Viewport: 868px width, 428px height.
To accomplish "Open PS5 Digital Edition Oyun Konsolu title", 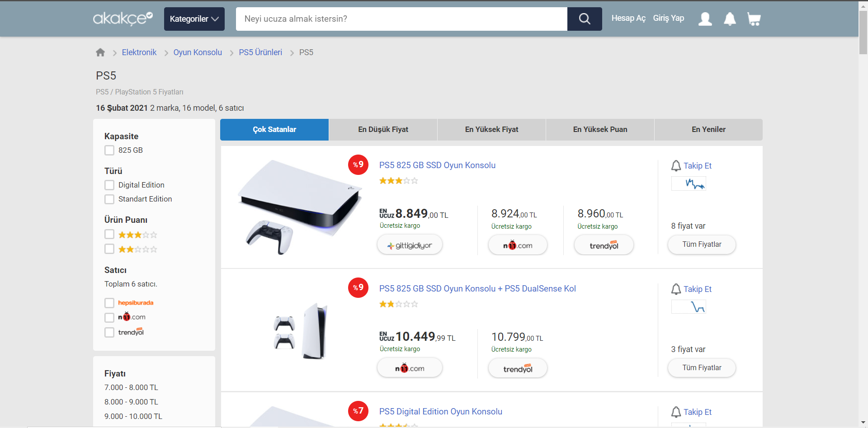I will [441, 412].
